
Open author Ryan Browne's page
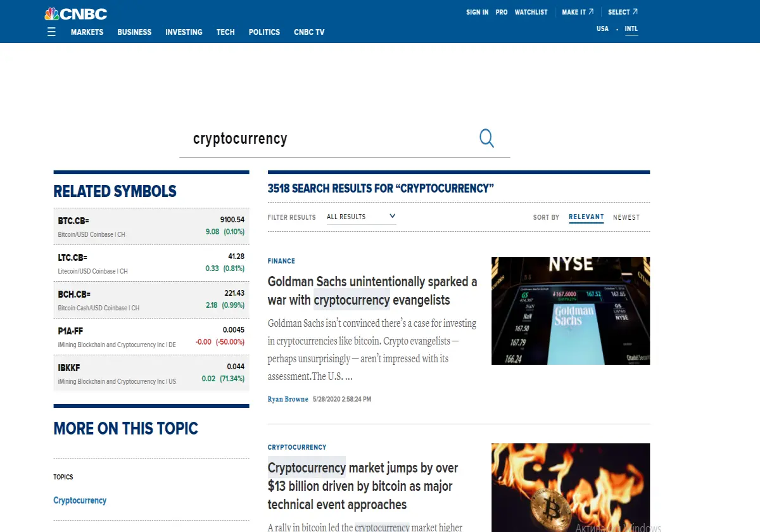[288, 400]
